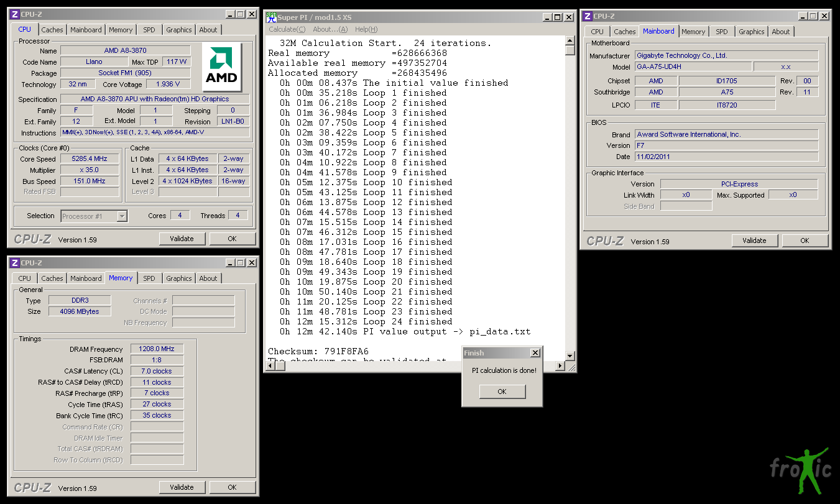Open Mainboard tab in top-left CPU-Z window
The width and height of the screenshot is (840, 504).
pos(86,30)
